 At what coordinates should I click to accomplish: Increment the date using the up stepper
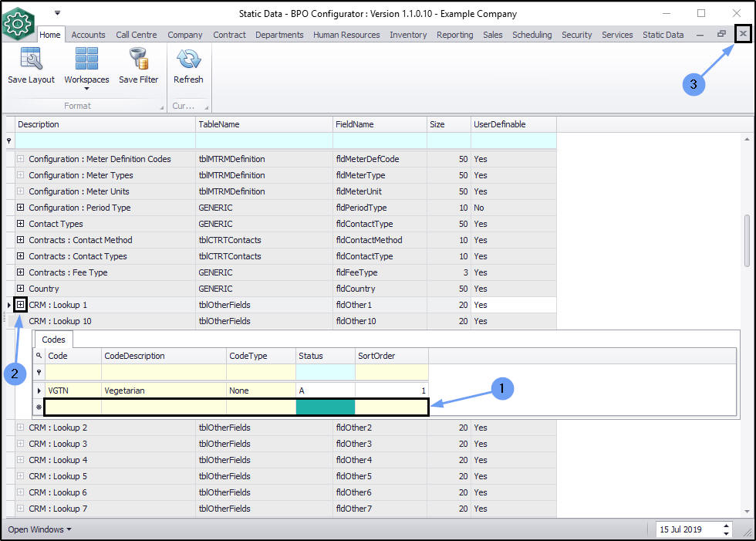(x=726, y=526)
